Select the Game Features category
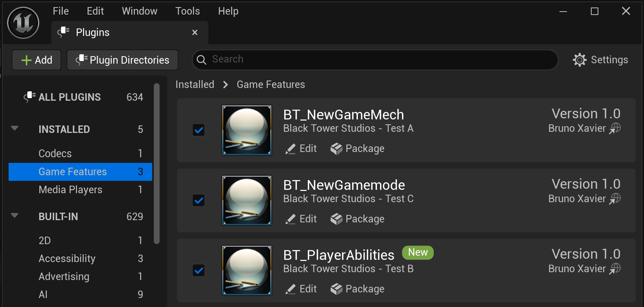644x307 pixels. pos(80,172)
